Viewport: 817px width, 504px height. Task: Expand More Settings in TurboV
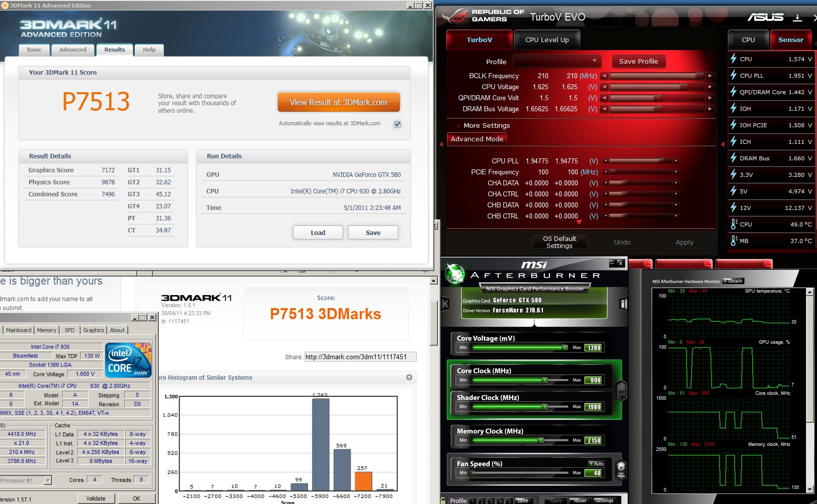click(486, 125)
